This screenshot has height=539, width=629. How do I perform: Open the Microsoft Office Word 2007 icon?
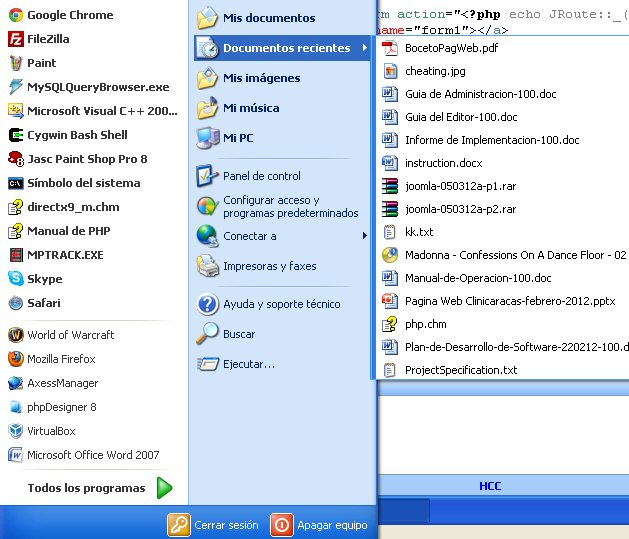[x=16, y=455]
